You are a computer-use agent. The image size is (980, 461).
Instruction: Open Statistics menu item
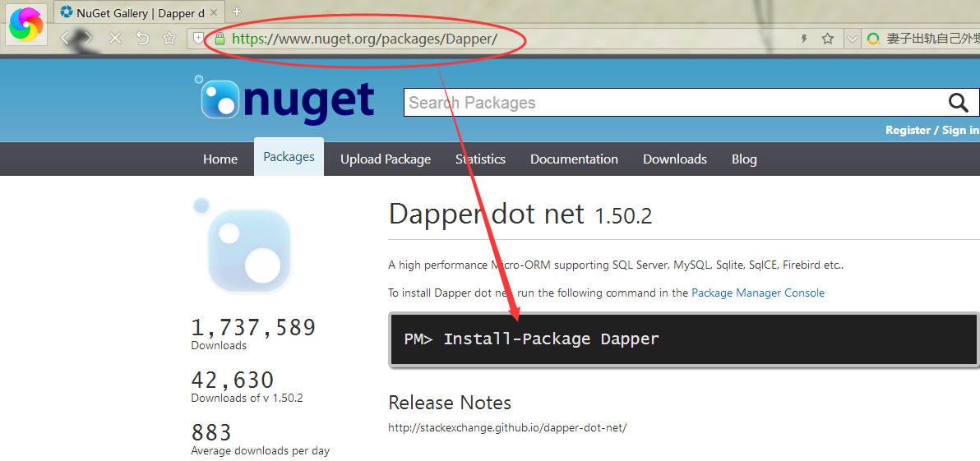coord(480,159)
